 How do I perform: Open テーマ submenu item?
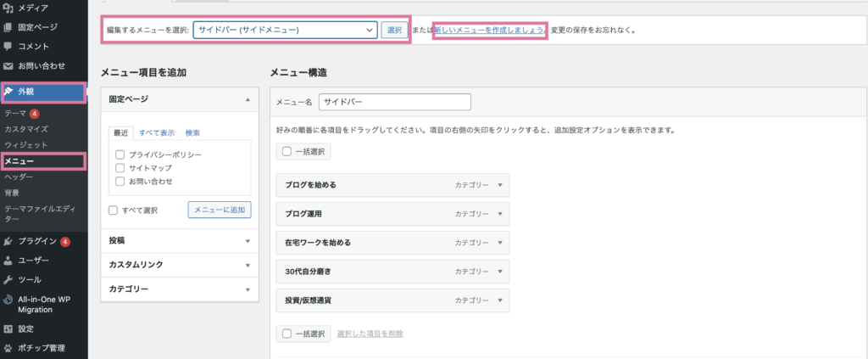tap(15, 114)
